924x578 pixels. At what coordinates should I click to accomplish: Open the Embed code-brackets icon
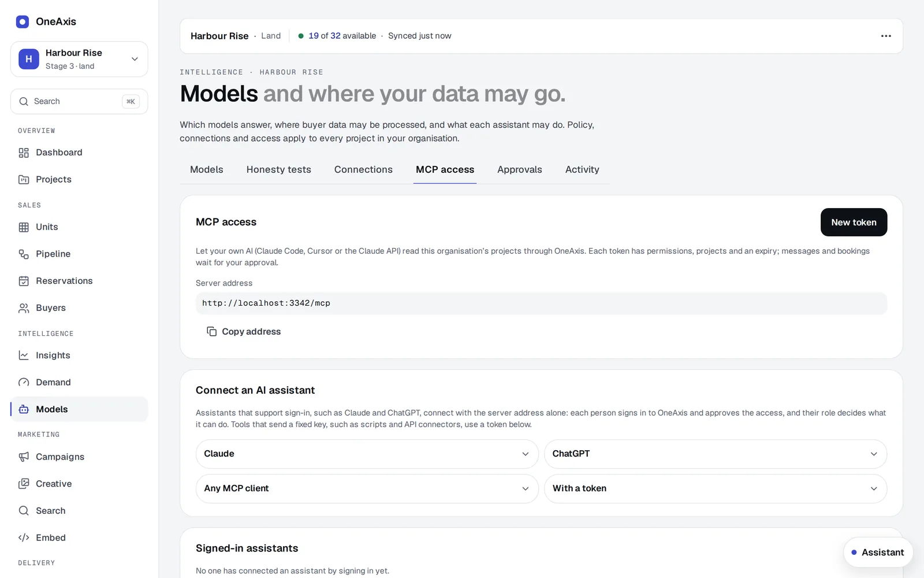coord(24,538)
